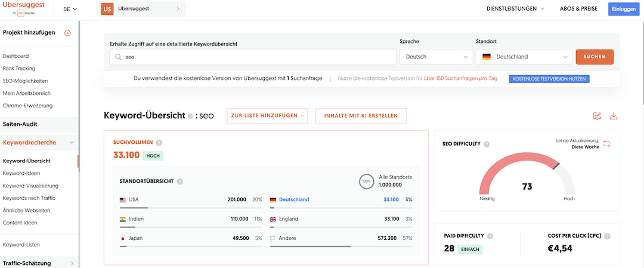Click the Einloggen button
This screenshot has width=644, height=268.
624,8
